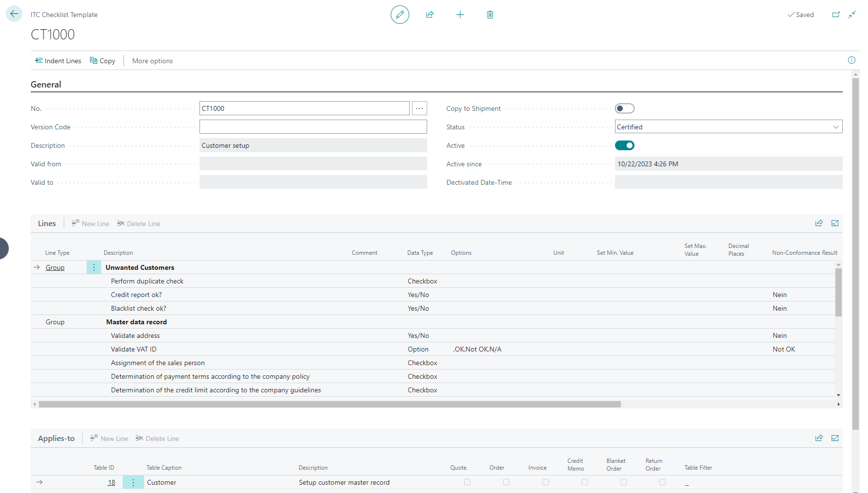Check the Quote checkbox for Customer row

tap(467, 482)
